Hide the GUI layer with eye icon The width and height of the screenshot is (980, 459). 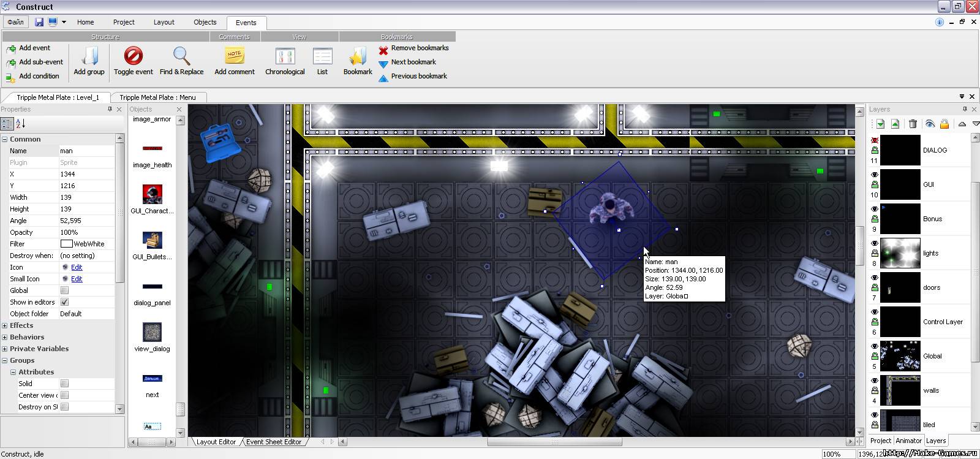pyautogui.click(x=875, y=175)
